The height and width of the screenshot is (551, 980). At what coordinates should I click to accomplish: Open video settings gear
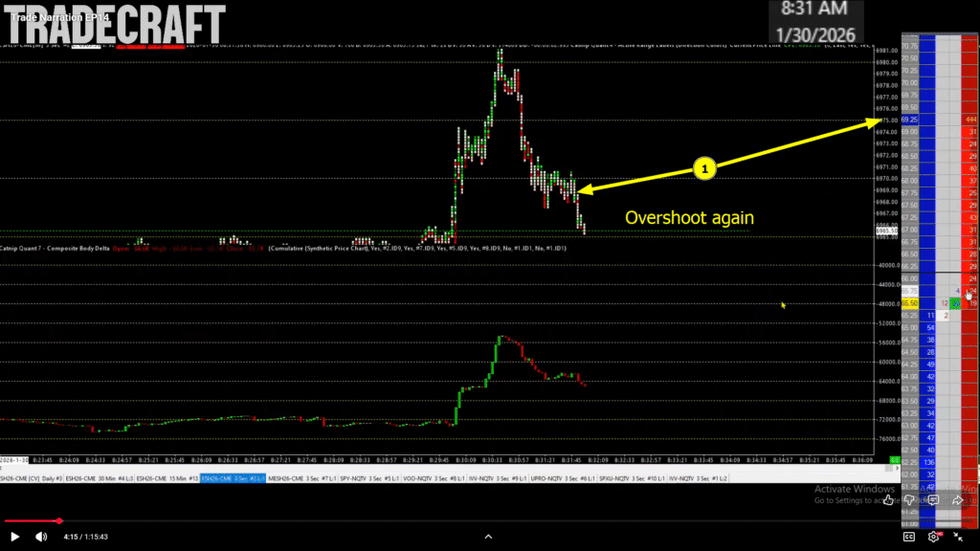tap(933, 537)
